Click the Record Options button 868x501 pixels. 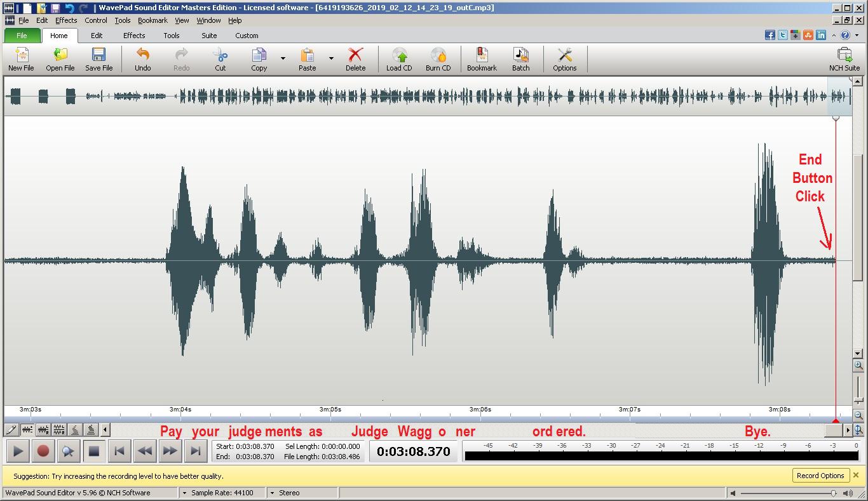820,476
